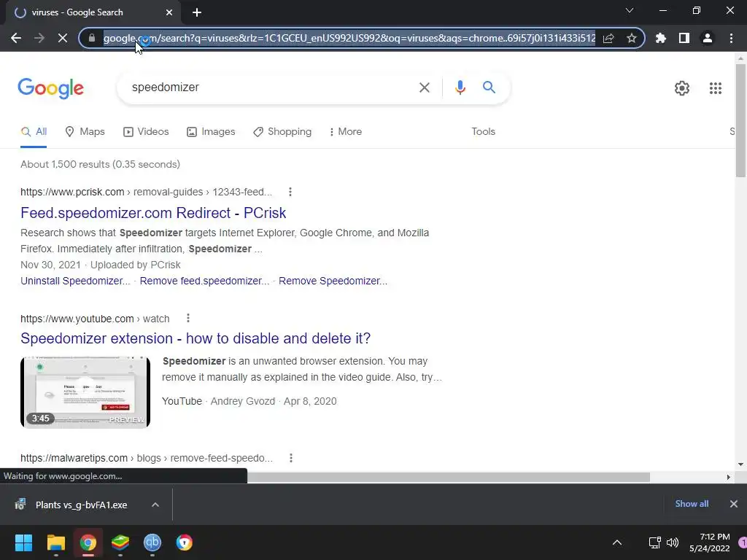Clear the speedomizer search text
The width and height of the screenshot is (747, 560).
point(424,87)
